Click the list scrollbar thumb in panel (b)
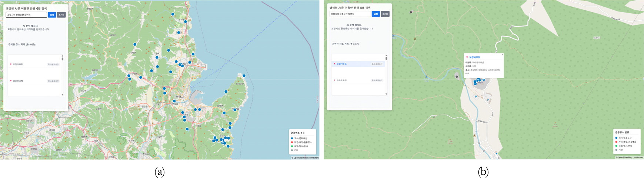The height and width of the screenshot is (178, 644). coord(386,58)
